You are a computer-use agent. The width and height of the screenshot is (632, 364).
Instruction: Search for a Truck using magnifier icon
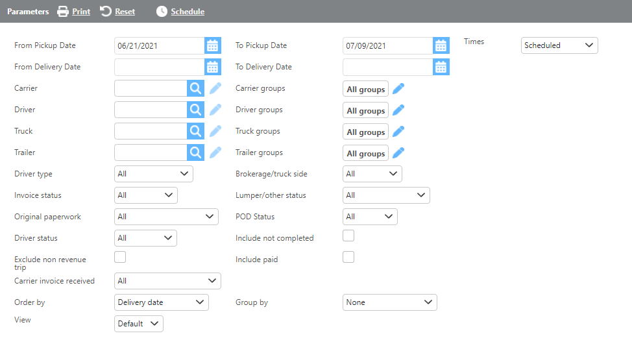point(195,131)
